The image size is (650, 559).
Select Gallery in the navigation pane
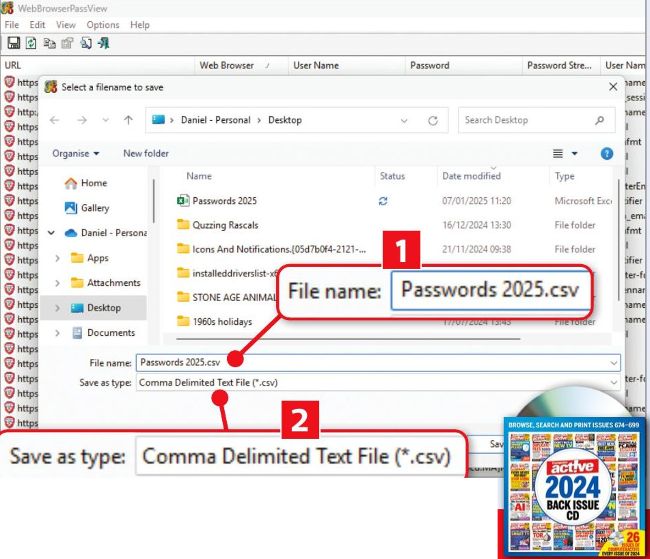95,208
